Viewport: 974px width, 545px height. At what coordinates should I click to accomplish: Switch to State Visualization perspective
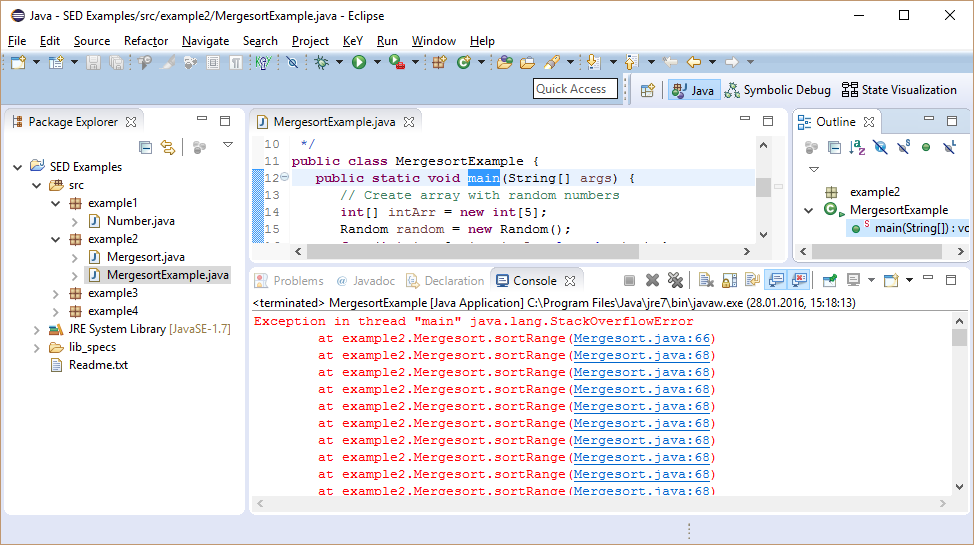click(899, 90)
